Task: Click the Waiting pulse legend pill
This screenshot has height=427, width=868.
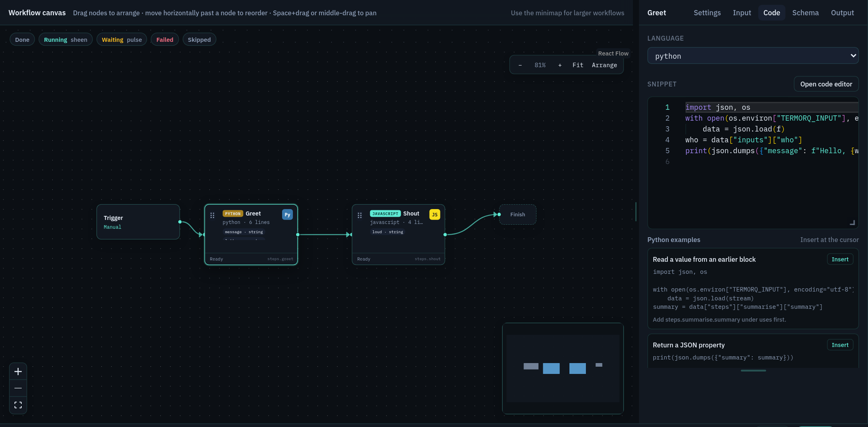Action: [122, 39]
